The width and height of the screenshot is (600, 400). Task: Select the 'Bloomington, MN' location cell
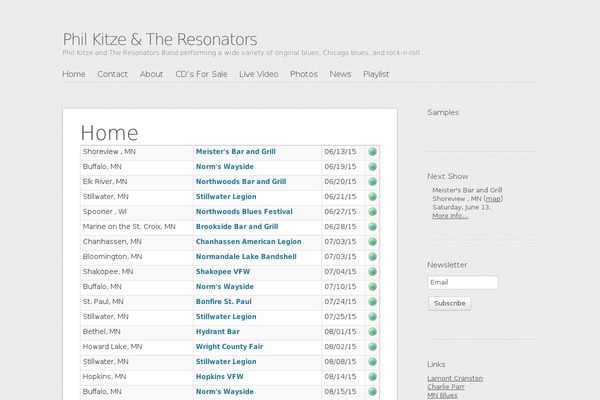pos(137,257)
